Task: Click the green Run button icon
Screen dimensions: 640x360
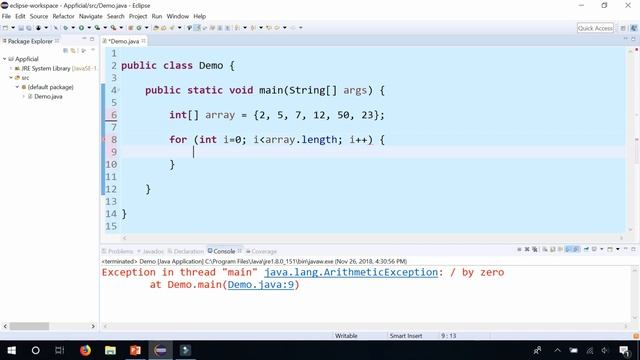Action: point(81,28)
